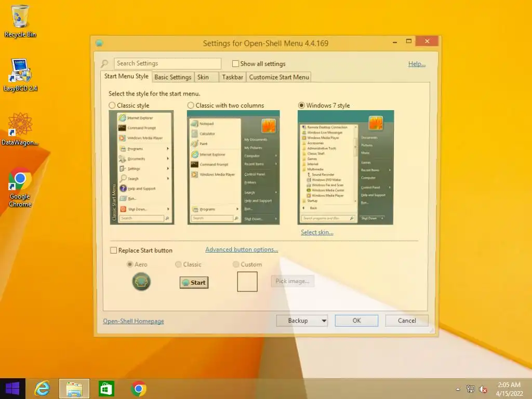Click into the Search Settings field
This screenshot has width=532, height=399.
coord(168,63)
